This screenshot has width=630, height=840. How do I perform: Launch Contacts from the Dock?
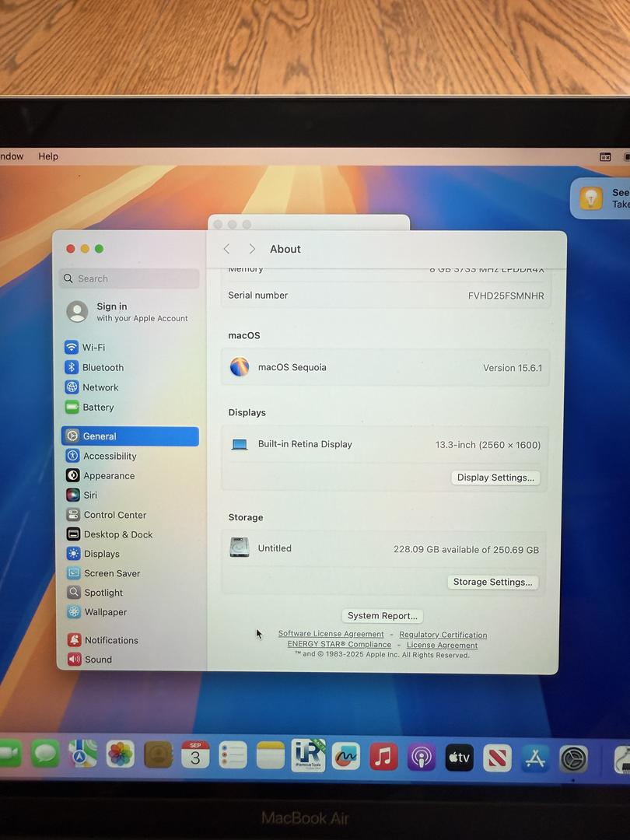pyautogui.click(x=158, y=755)
